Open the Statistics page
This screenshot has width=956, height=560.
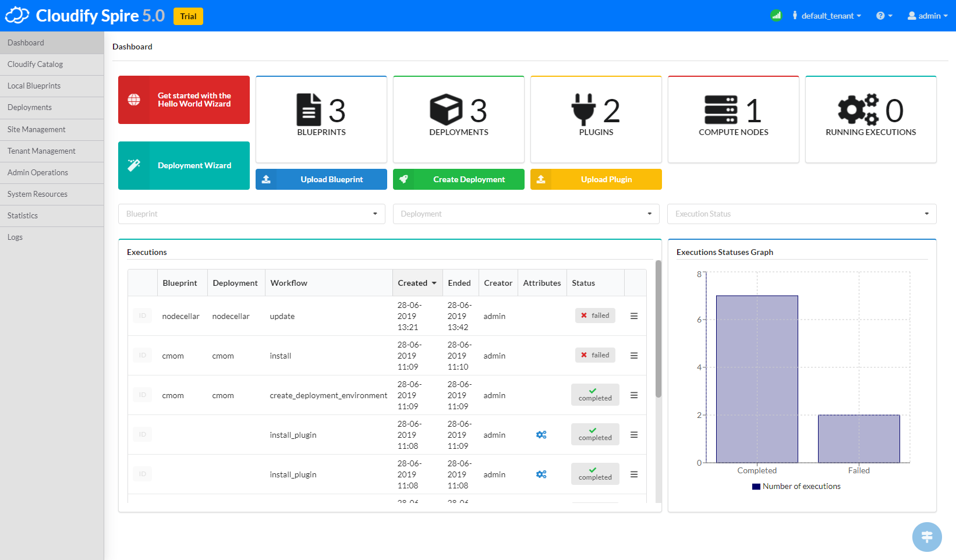click(x=52, y=215)
